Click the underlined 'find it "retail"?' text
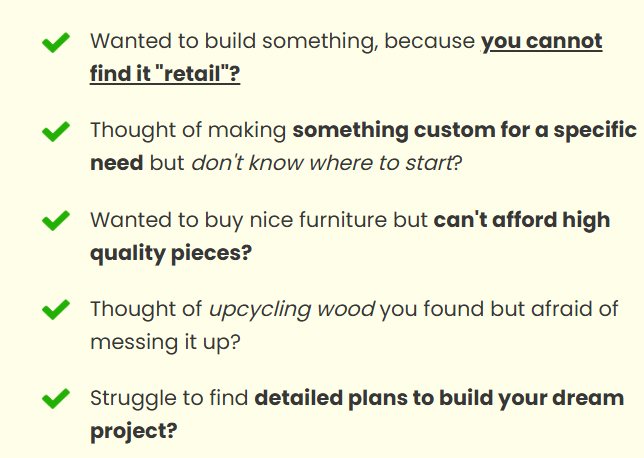The height and width of the screenshot is (458, 644). coord(165,74)
